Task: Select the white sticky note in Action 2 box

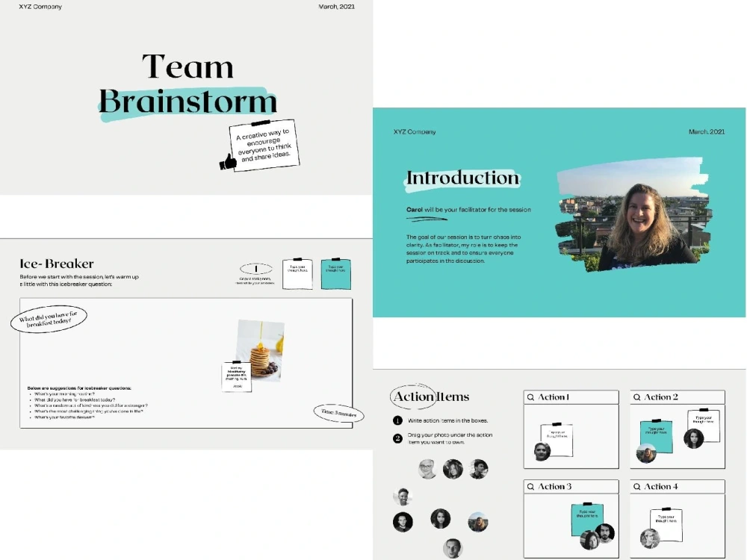Action: [x=704, y=426]
